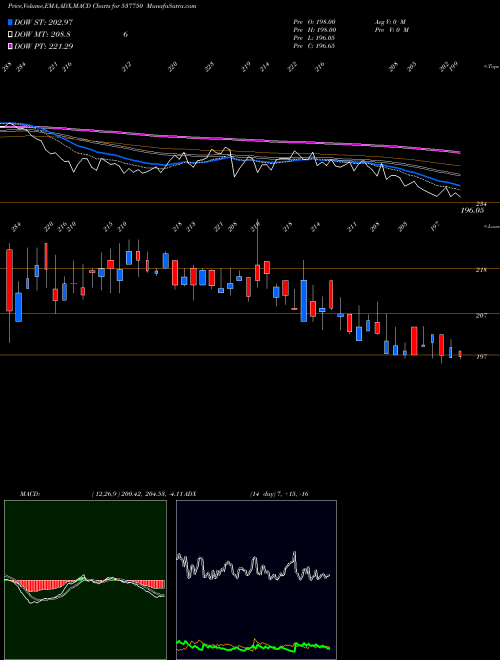Click the 'Avg V: 0 M' volume text
Viewport: 500px width, 660px height.
[389, 22]
